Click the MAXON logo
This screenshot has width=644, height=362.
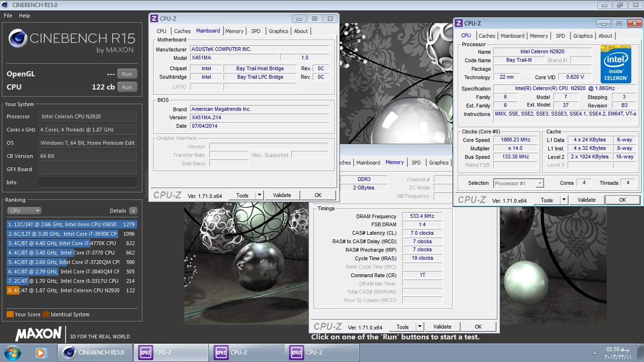point(38,334)
